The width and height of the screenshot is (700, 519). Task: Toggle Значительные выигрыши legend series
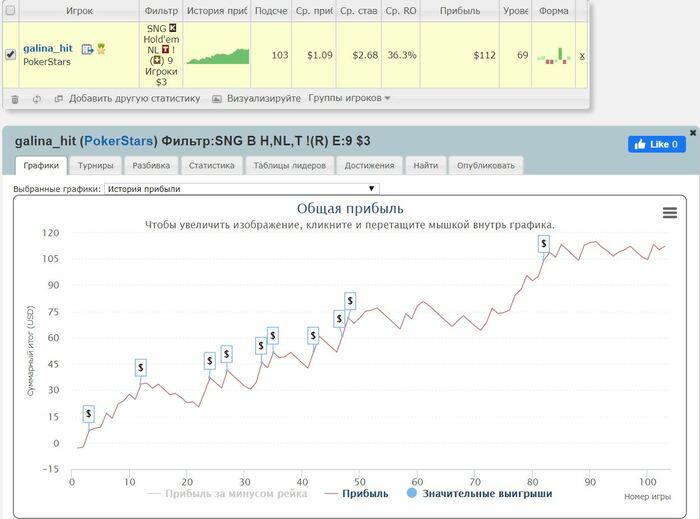(x=479, y=493)
